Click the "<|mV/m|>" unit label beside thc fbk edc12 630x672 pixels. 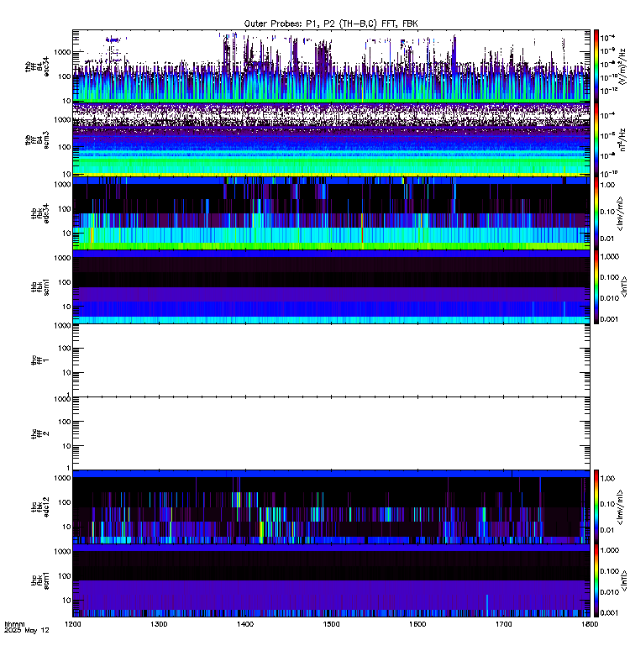tap(620, 507)
